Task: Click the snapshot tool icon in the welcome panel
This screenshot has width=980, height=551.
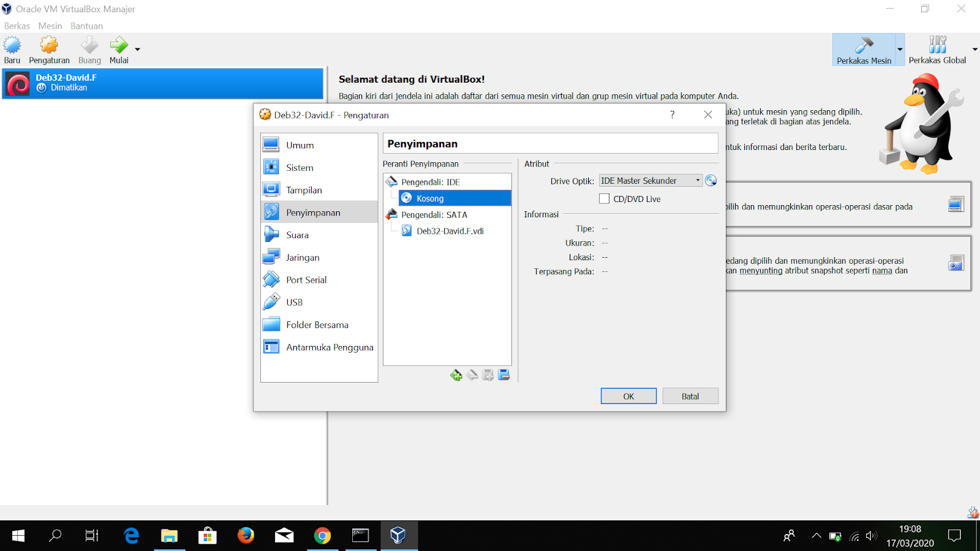Action: pos(956,263)
